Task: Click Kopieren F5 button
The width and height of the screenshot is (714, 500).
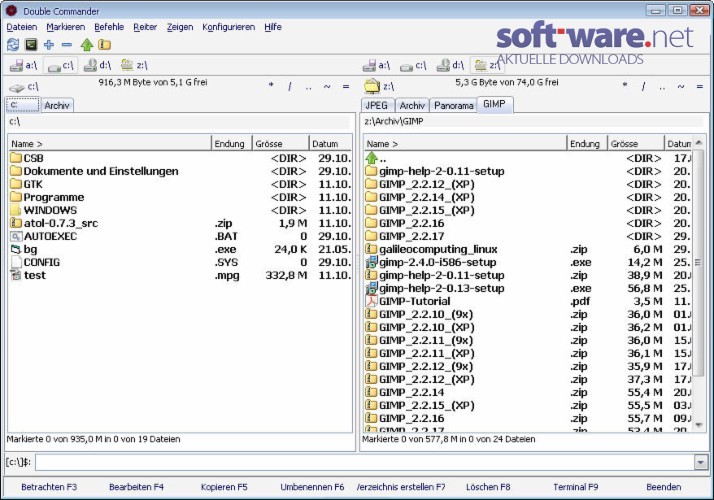Action: [x=224, y=487]
